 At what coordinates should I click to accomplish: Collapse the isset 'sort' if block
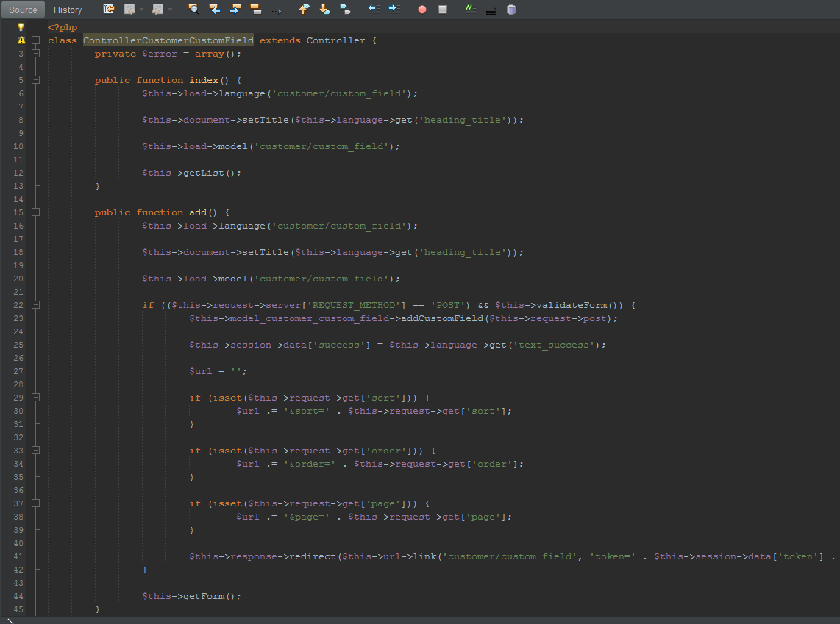coord(35,397)
